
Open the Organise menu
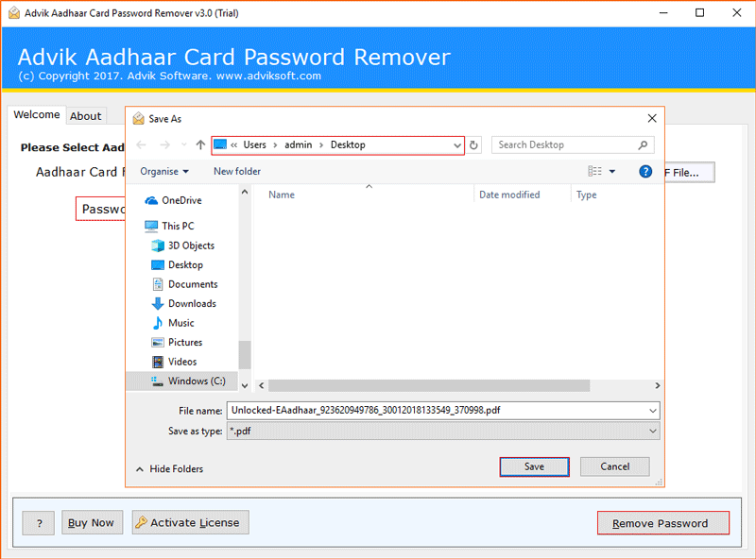click(x=164, y=172)
